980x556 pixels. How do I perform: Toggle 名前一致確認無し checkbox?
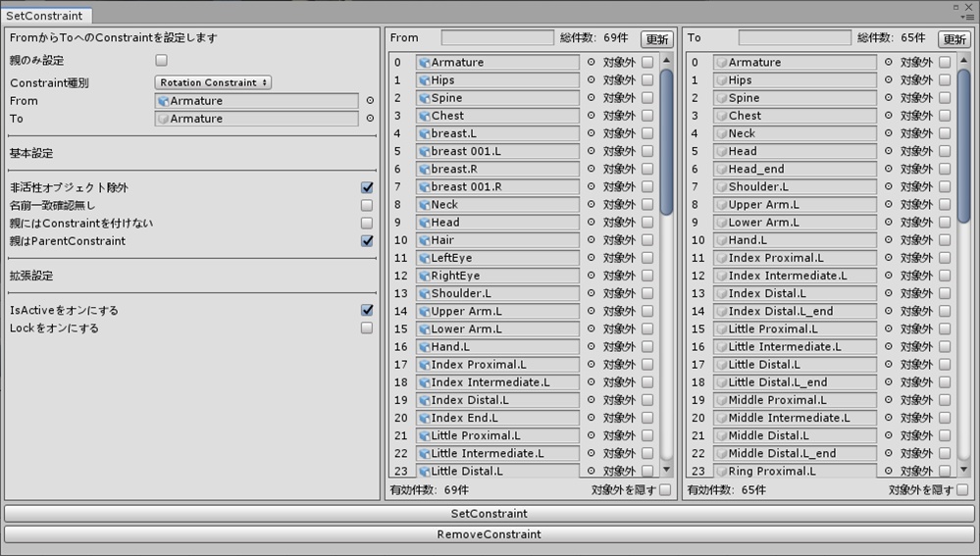pos(367,205)
